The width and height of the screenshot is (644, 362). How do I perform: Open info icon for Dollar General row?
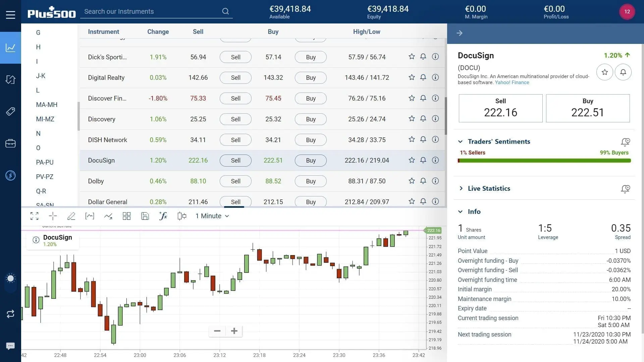(x=435, y=201)
